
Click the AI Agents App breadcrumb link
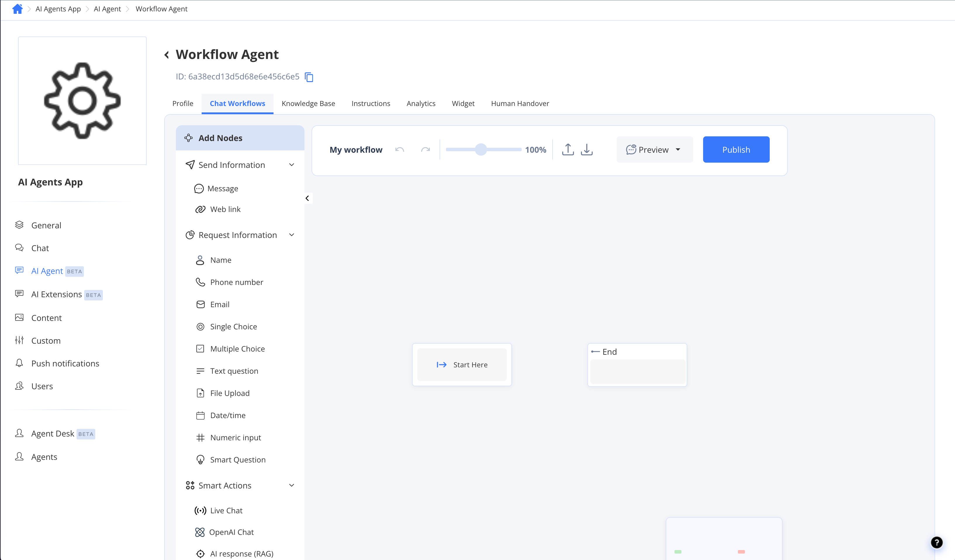tap(58, 9)
